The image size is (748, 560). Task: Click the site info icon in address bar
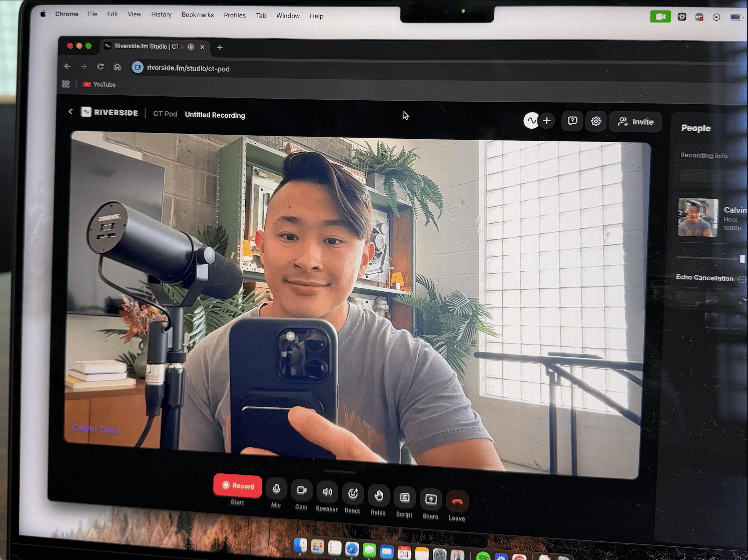[138, 67]
